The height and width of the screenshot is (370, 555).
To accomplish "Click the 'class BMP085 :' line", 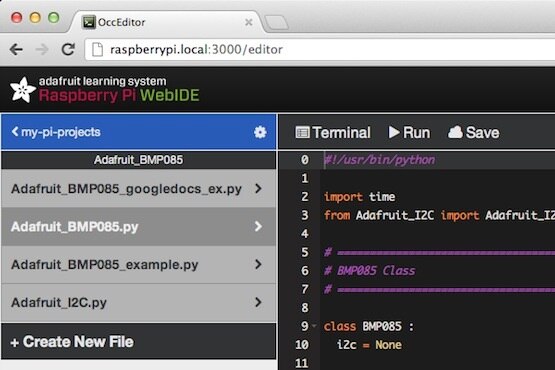I will pyautogui.click(x=369, y=326).
